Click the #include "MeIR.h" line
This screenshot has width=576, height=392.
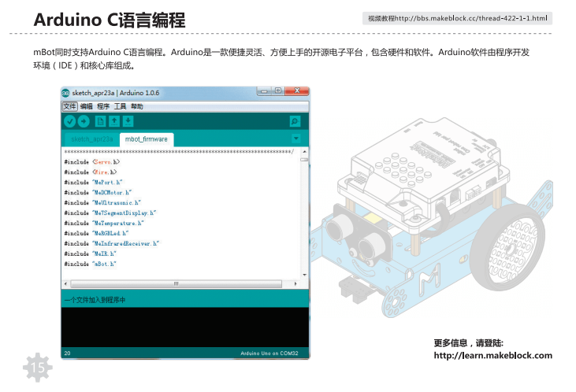91,254
